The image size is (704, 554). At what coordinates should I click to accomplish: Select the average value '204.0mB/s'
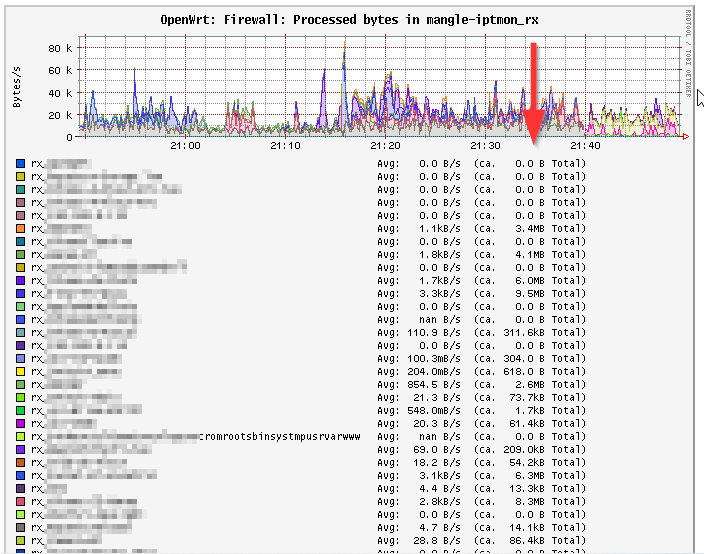pos(434,372)
